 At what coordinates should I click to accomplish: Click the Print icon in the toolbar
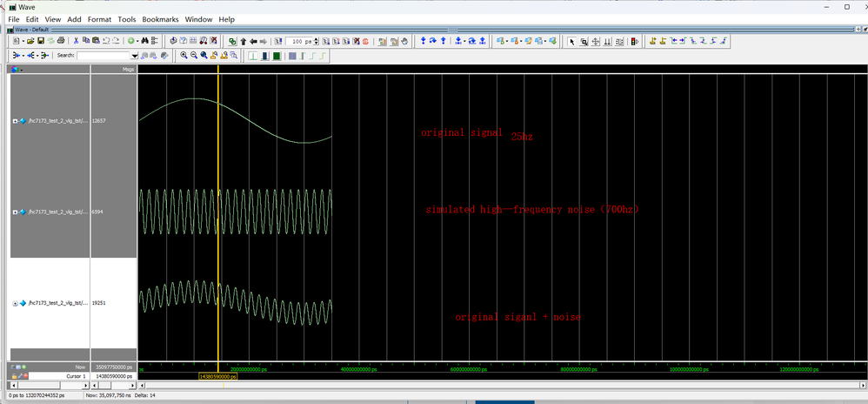(61, 41)
